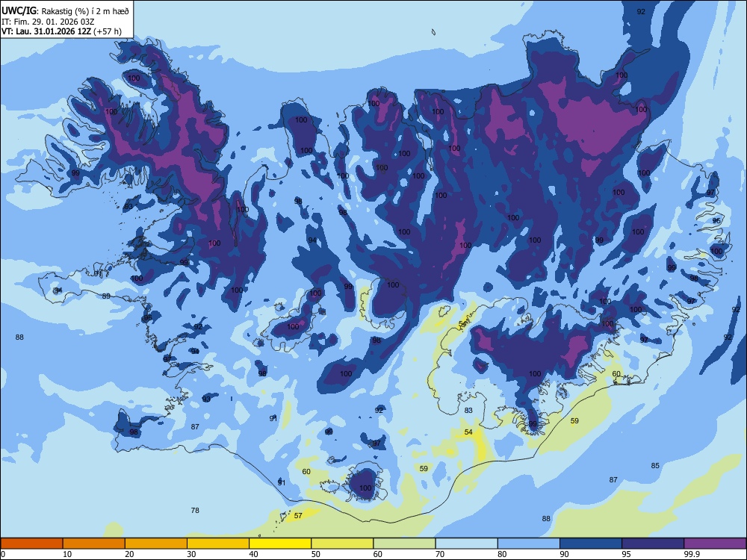Click the humidity value '89' on the map
Viewport: 747px width, 560px height.
click(106, 296)
